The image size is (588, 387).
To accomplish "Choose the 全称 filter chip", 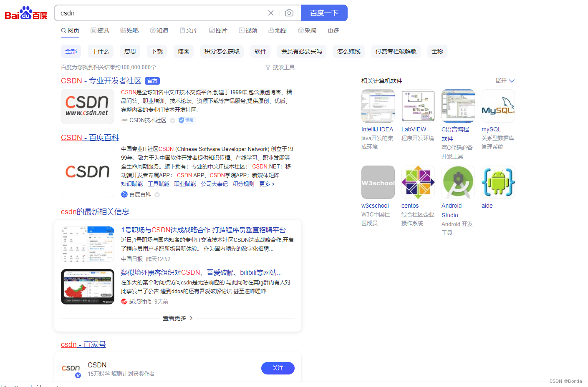I will pos(437,51).
